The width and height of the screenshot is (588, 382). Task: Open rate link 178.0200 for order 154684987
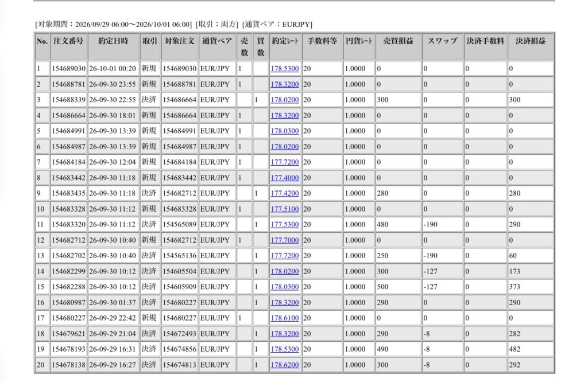(285, 146)
